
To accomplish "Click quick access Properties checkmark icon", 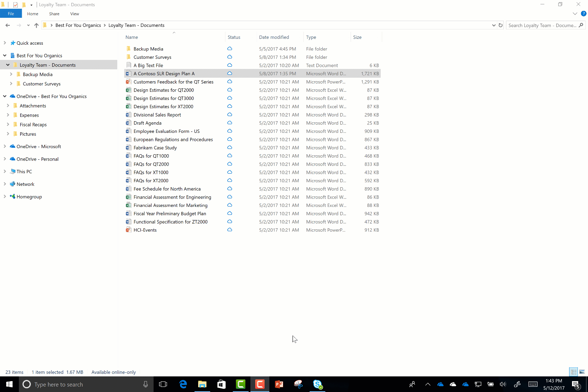I will coord(15,5).
